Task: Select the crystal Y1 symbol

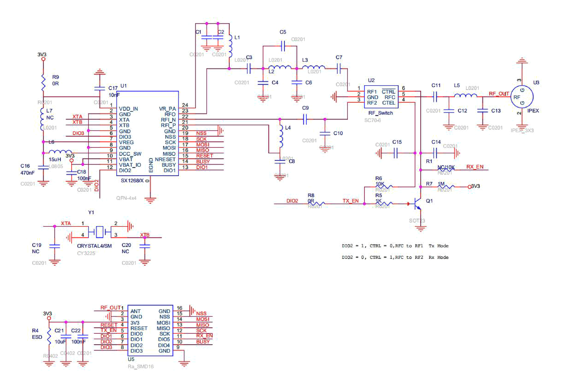Action: pos(99,232)
